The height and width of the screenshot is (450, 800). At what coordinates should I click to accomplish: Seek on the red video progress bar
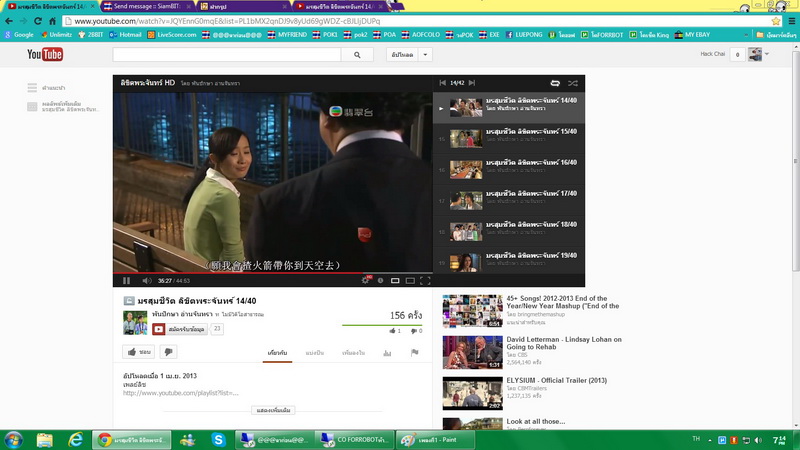[272, 273]
